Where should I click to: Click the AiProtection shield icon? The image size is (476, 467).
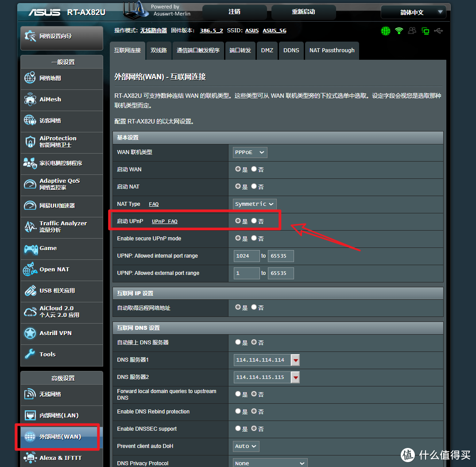pos(30,142)
